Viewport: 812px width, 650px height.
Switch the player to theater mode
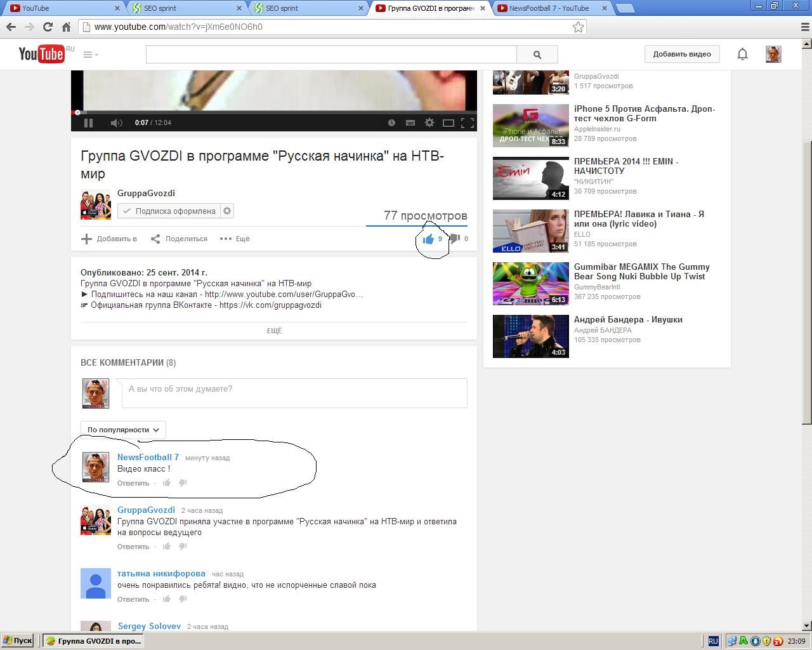448,123
